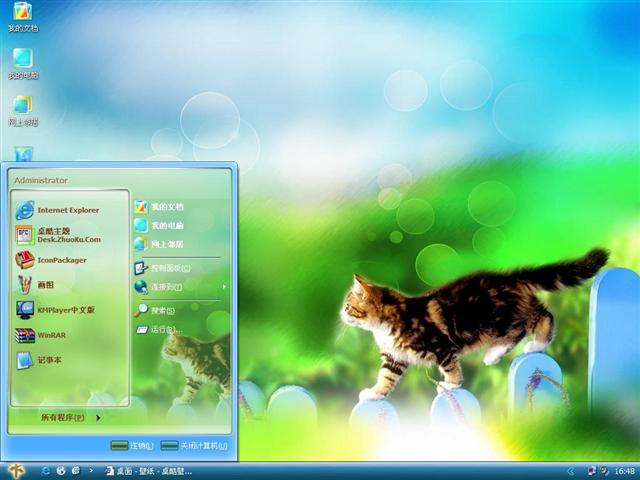Launch 桌酷主题 Desk.ZhuoKu.Com in Start menu
This screenshot has height=480, width=640.
click(59, 235)
